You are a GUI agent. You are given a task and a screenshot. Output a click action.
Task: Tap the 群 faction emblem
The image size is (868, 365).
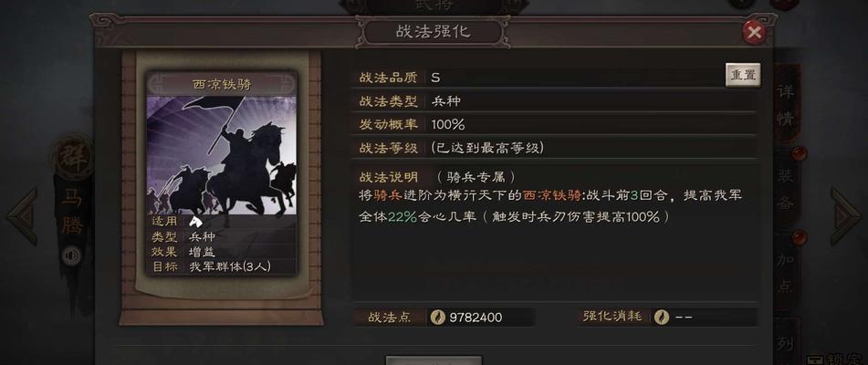coord(72,158)
